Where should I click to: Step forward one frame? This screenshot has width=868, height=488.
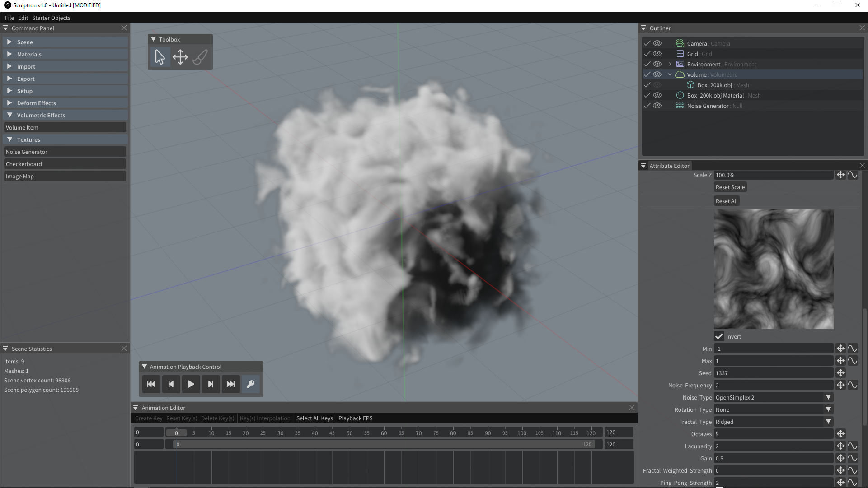pos(211,384)
